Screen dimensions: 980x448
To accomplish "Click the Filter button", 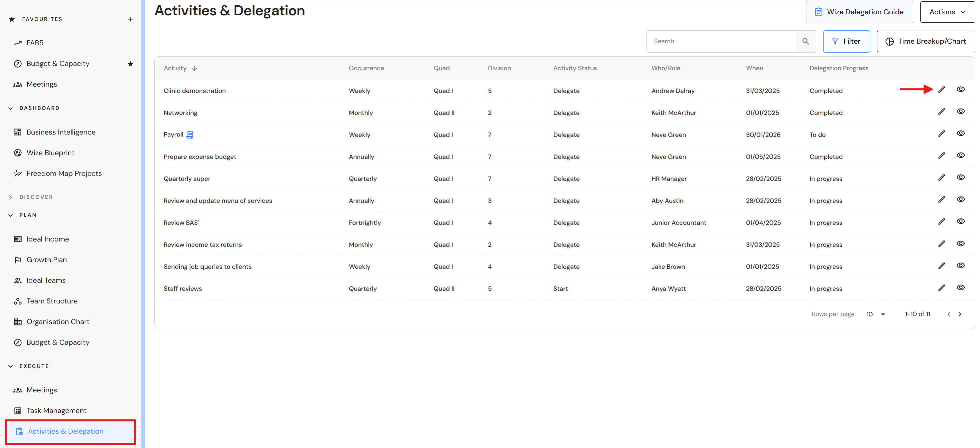I will coord(846,41).
